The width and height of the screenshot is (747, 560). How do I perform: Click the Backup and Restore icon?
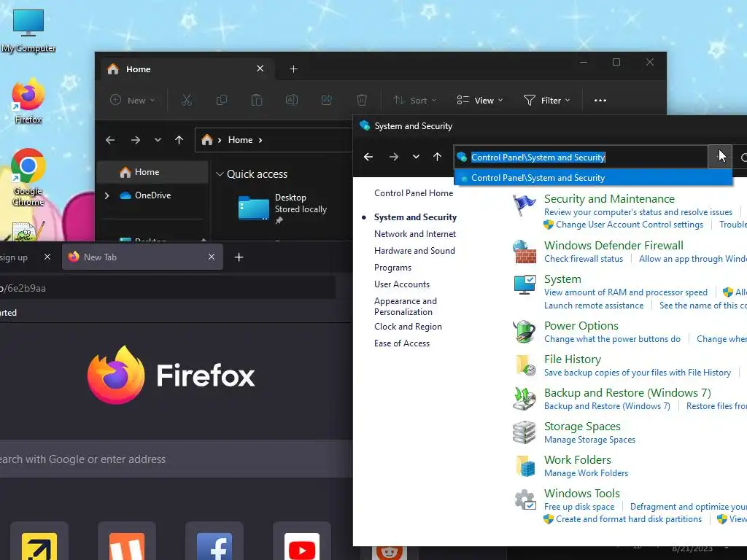point(524,399)
